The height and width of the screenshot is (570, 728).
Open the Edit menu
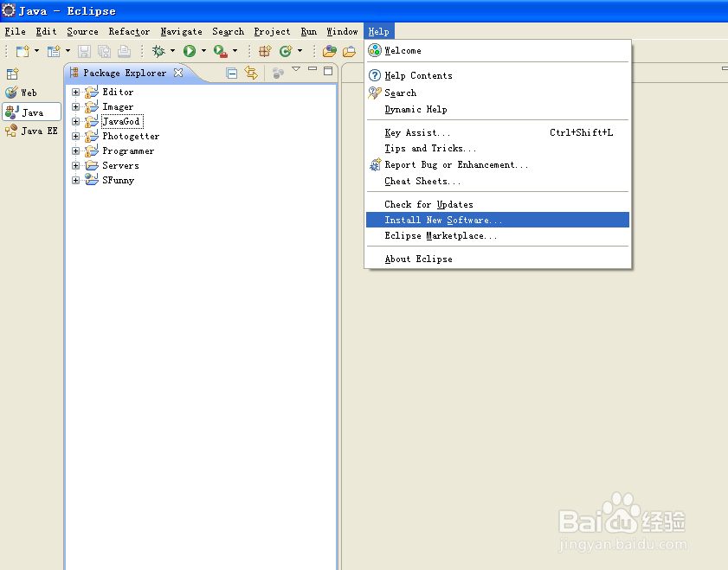(46, 31)
